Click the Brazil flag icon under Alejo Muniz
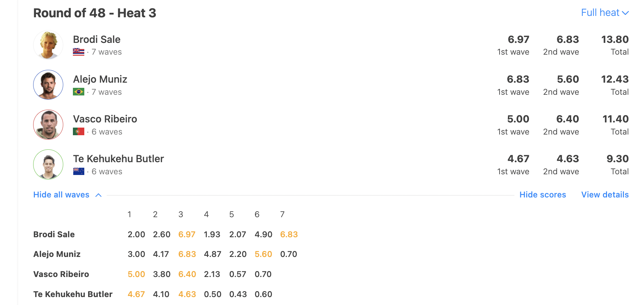 point(78,92)
